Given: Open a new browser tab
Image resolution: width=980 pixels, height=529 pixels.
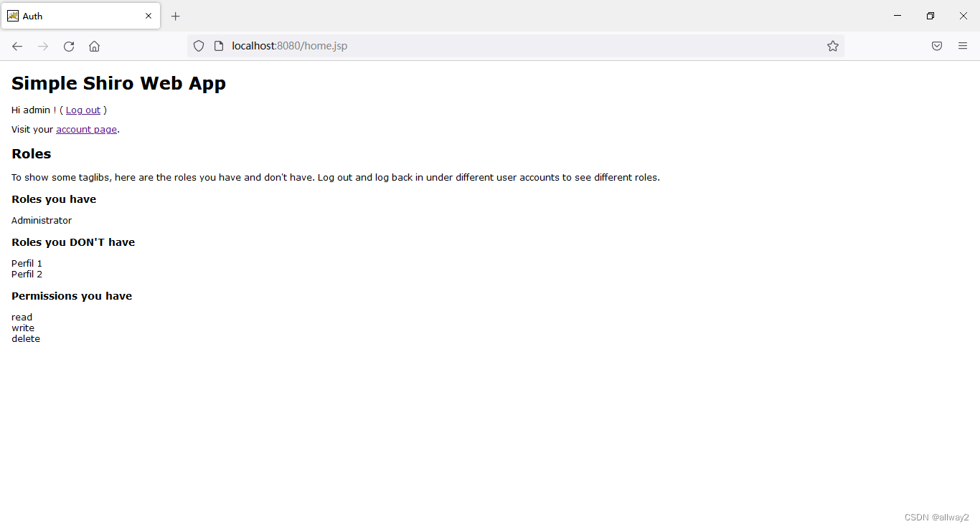Looking at the screenshot, I should click(175, 16).
